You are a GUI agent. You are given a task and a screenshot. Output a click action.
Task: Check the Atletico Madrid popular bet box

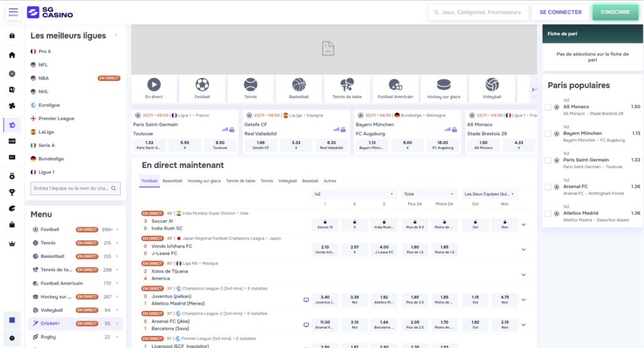click(548, 214)
